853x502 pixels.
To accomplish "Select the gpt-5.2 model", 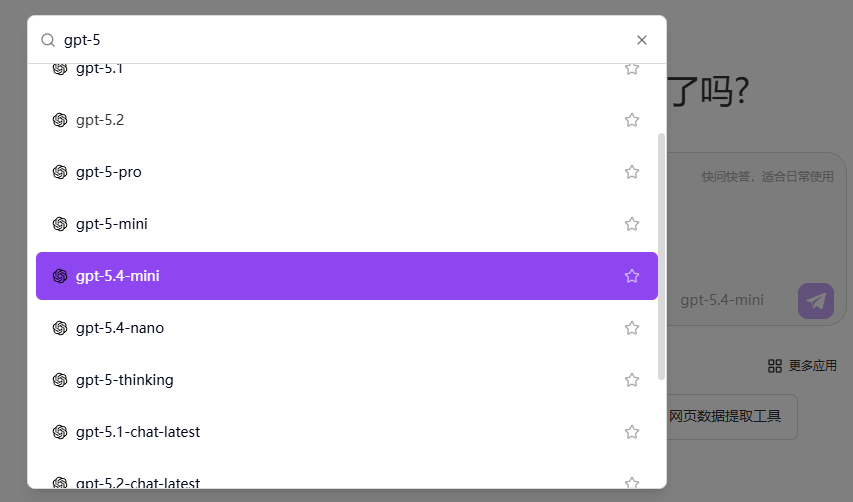I will 100,120.
